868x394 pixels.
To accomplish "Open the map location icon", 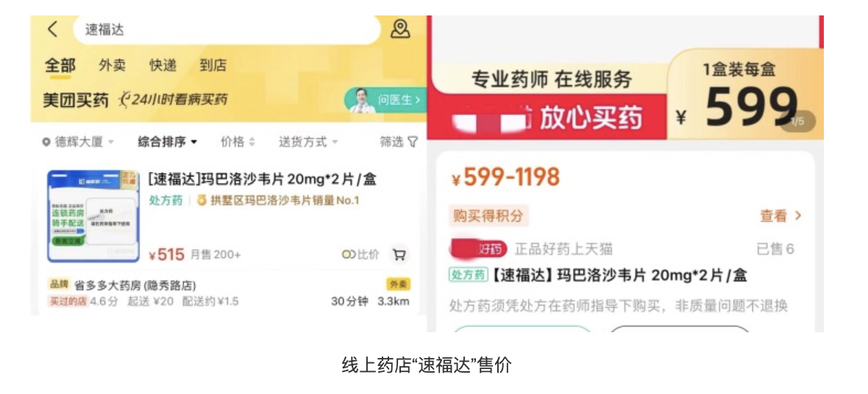I will point(400,29).
